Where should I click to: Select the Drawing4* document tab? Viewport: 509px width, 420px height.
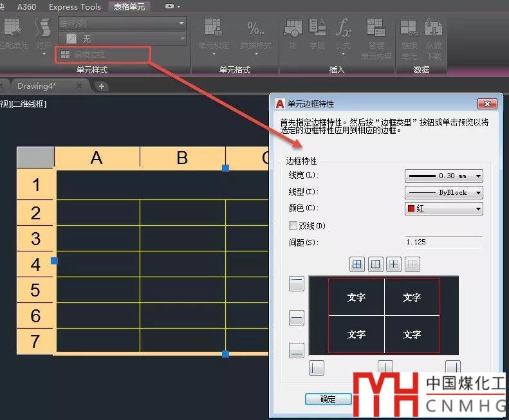point(37,86)
